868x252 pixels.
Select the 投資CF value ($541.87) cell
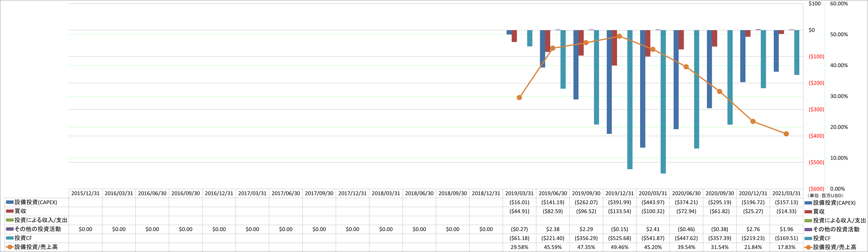coord(653,238)
